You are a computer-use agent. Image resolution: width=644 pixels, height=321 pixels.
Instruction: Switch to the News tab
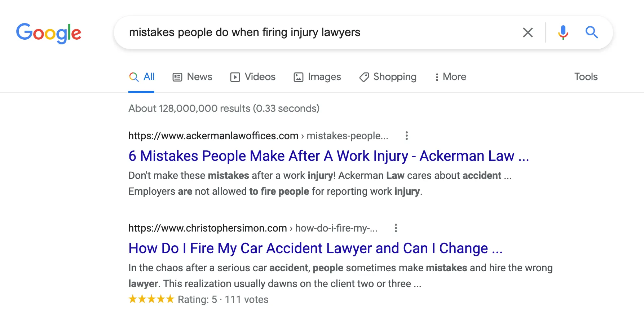(x=193, y=77)
